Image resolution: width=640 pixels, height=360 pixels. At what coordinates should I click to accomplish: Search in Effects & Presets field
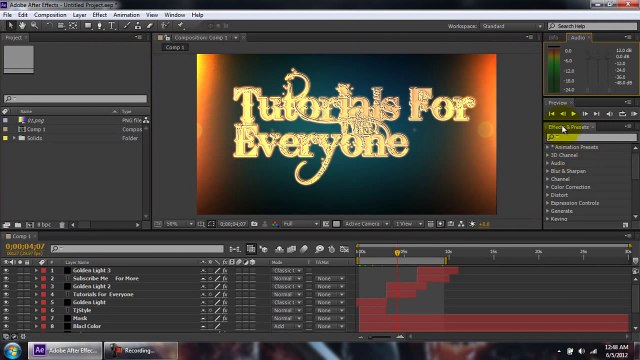591,137
